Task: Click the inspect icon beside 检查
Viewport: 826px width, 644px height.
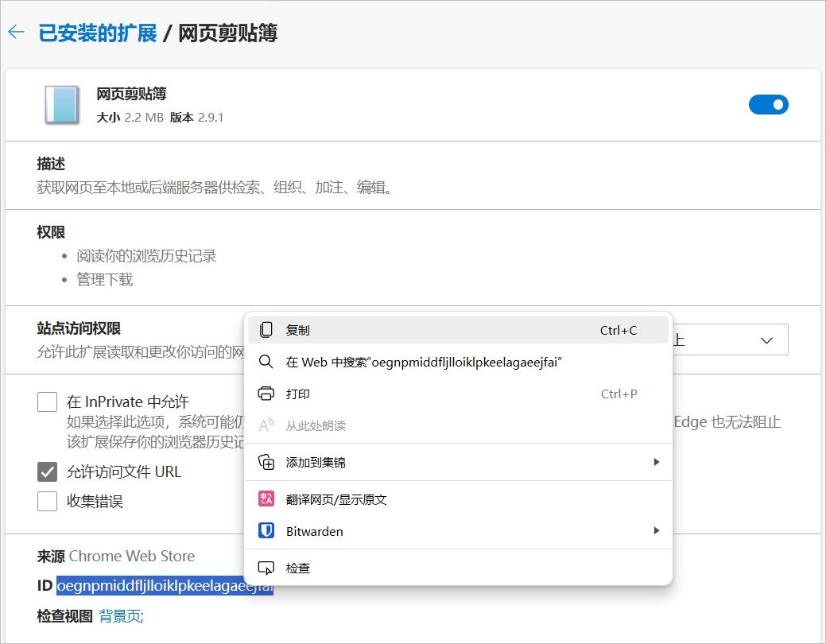Action: pos(266,568)
